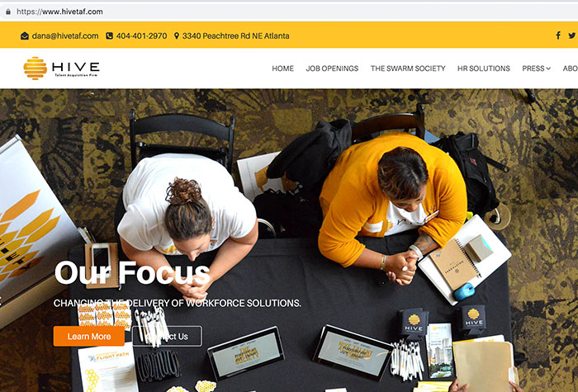Viewport: 578px width, 392px height.
Task: Expand the PRESS dropdown chevron
Action: pyautogui.click(x=548, y=68)
